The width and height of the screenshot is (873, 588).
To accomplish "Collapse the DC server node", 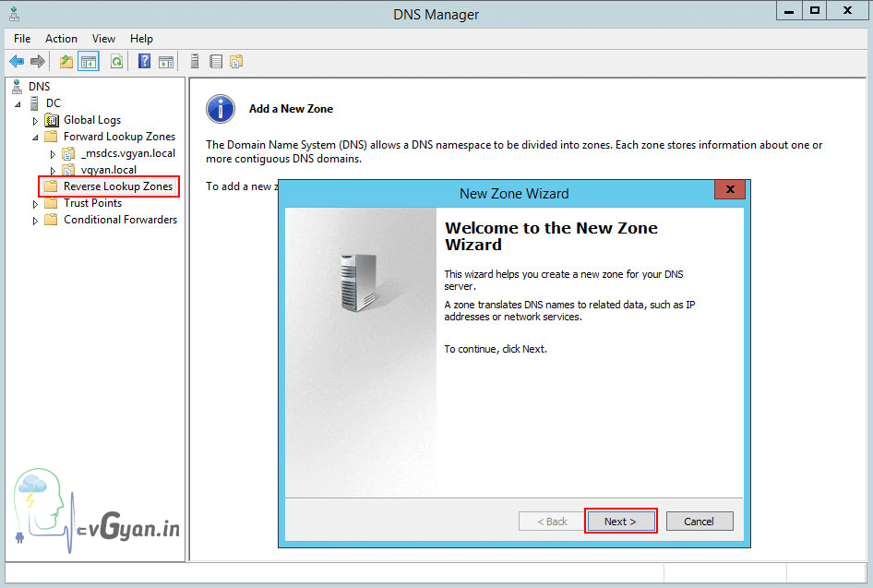I will pyautogui.click(x=18, y=103).
